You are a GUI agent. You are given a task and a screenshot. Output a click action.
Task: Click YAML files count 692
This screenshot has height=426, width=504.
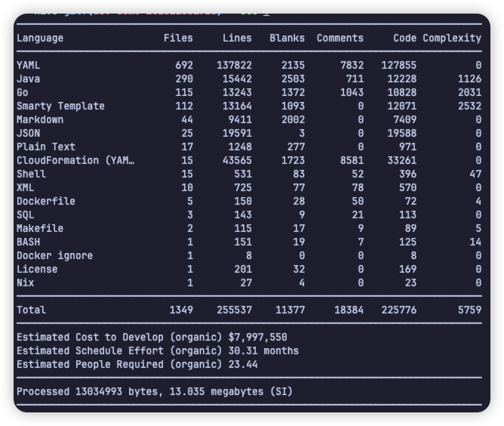point(184,65)
